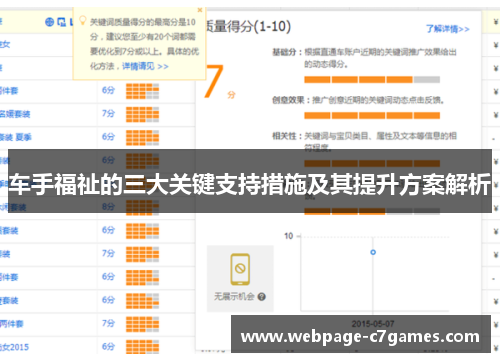This screenshot has height=362, width=500.
Task: Click the 2015-05-07 date label on the chart
Action: pos(373,324)
